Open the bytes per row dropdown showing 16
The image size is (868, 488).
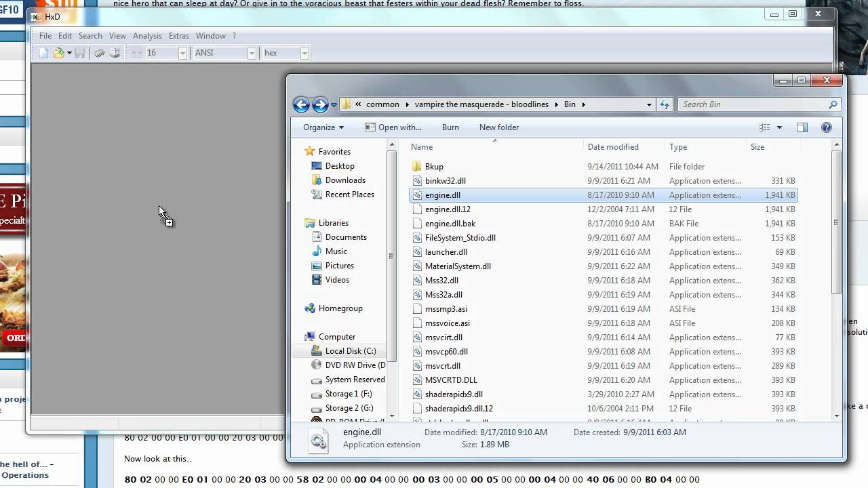pos(182,53)
